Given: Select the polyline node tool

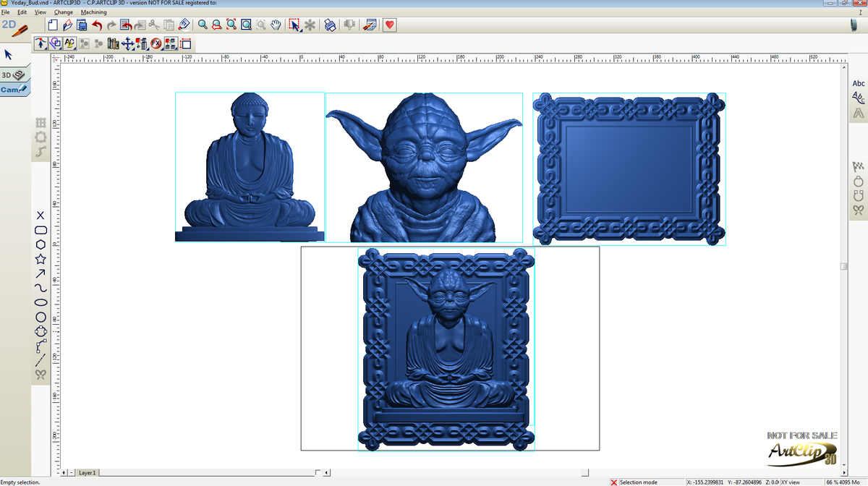Looking at the screenshot, I should (x=41, y=346).
